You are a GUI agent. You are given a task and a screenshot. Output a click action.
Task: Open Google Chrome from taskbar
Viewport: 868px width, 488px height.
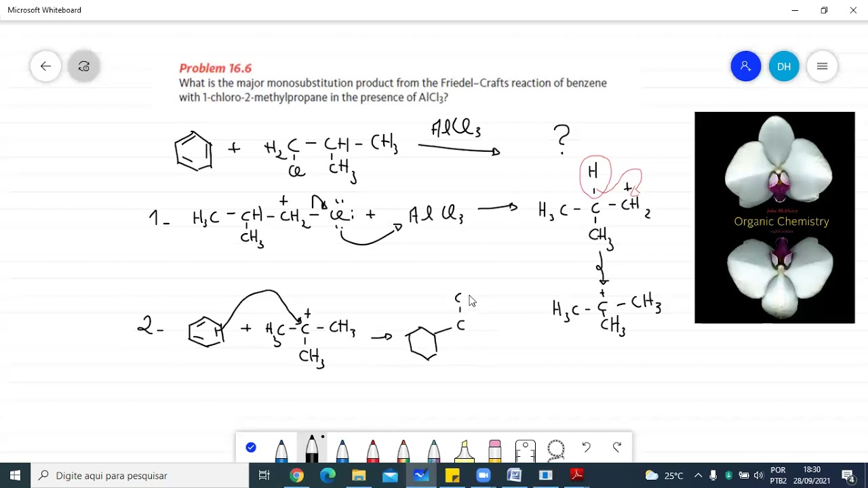click(296, 475)
